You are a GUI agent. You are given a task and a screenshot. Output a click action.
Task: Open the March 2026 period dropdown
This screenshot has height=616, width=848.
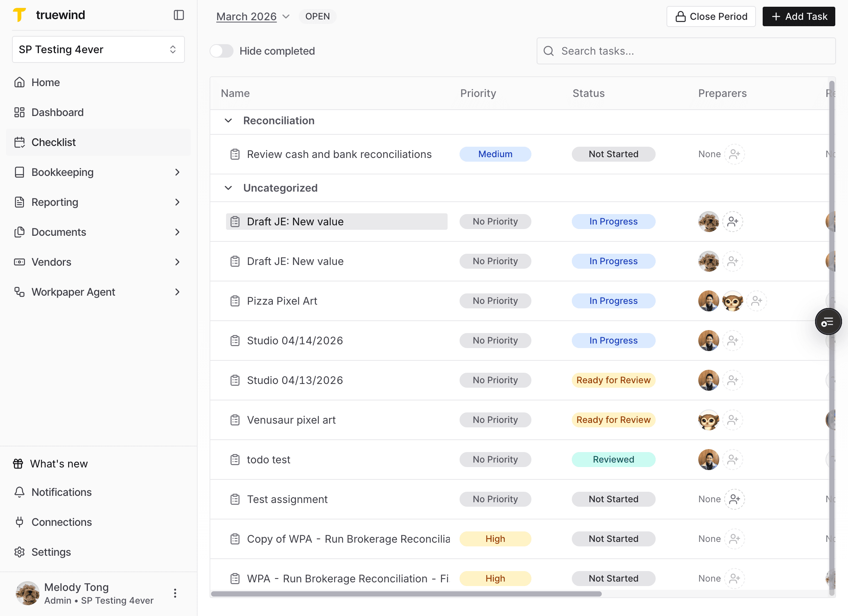pyautogui.click(x=253, y=16)
